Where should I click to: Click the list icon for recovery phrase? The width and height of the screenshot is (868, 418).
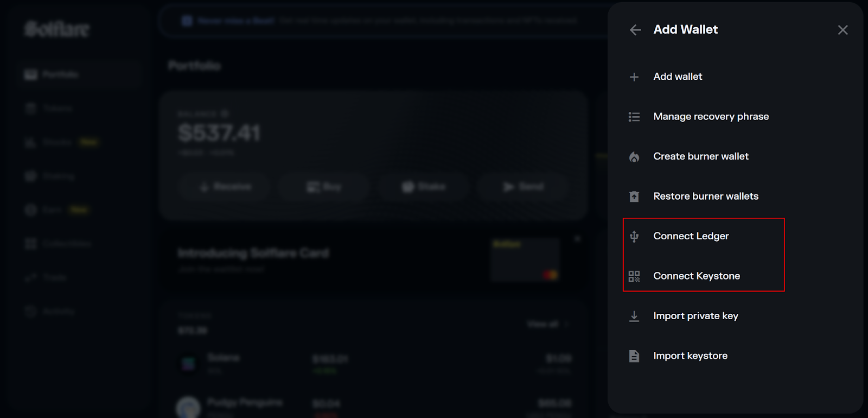(634, 117)
